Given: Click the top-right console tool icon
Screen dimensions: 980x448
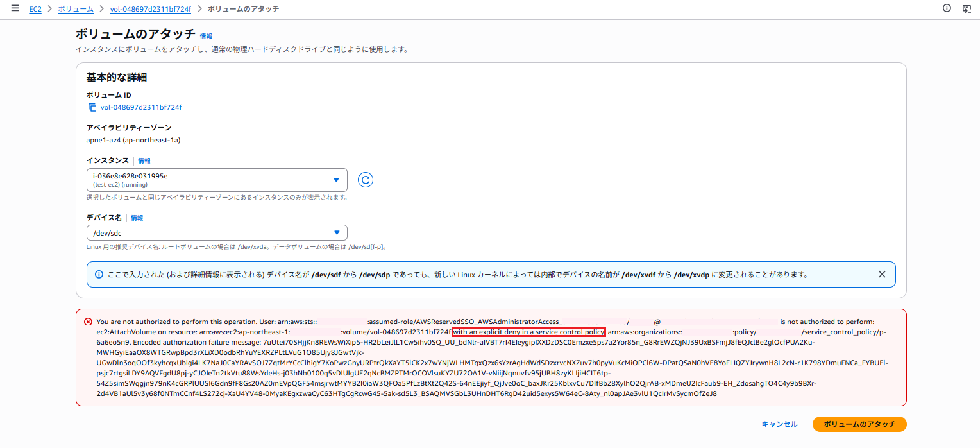Looking at the screenshot, I should [967, 8].
